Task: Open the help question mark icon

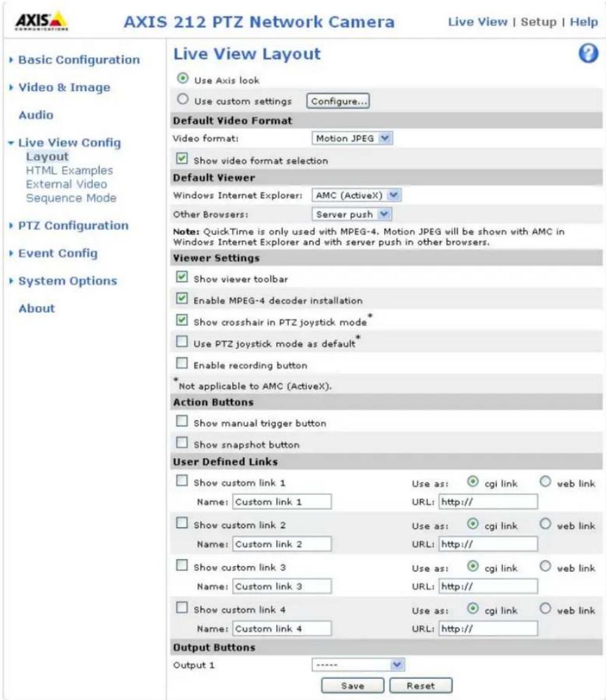Action: (588, 54)
